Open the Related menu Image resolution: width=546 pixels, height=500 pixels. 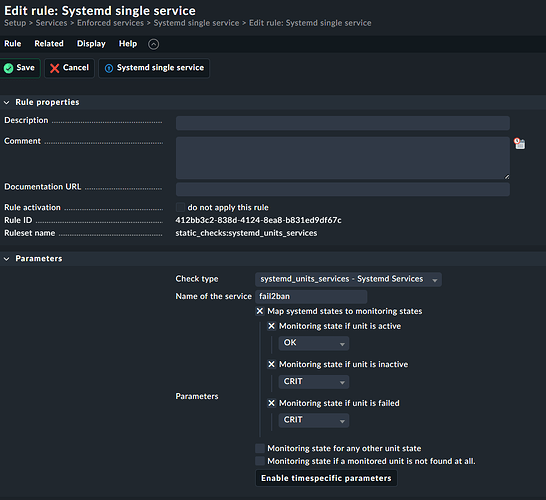(x=49, y=44)
